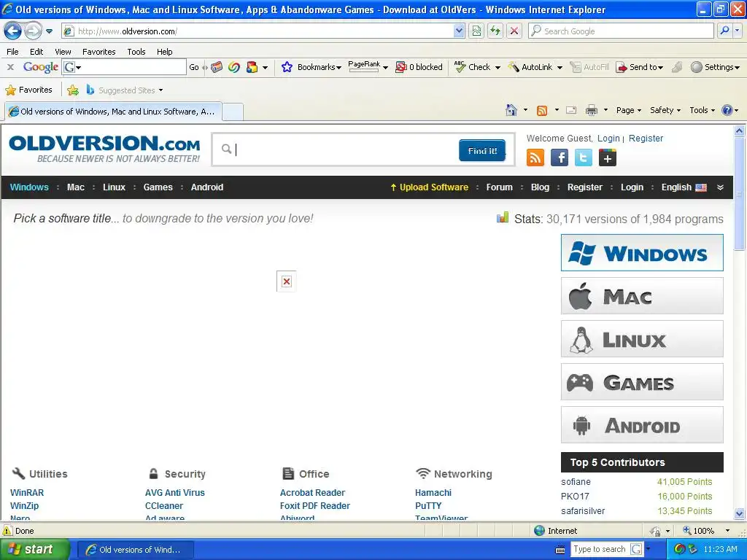Open the Send to dropdown
The image size is (747, 560).
point(659,68)
